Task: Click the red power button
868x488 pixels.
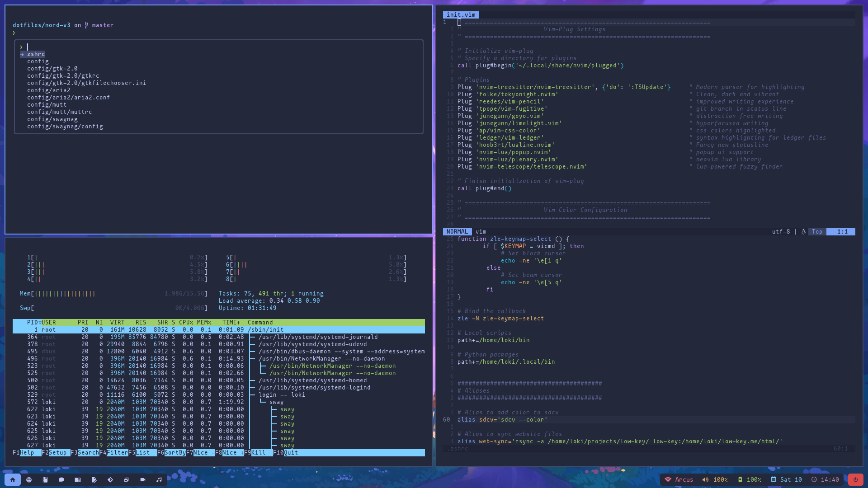Action: (855, 480)
